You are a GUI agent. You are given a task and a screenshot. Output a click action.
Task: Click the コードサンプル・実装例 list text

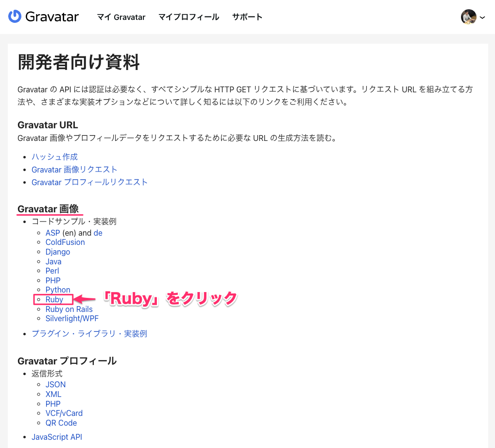pyautogui.click(x=74, y=222)
